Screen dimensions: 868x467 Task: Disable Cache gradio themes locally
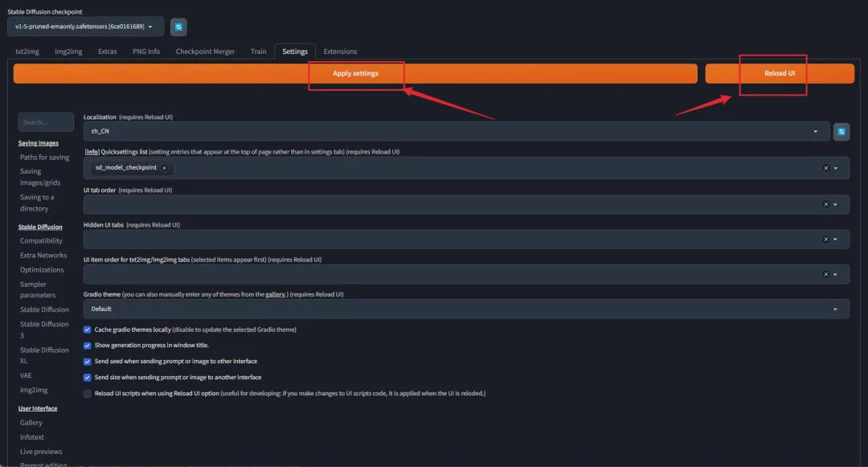(88, 330)
